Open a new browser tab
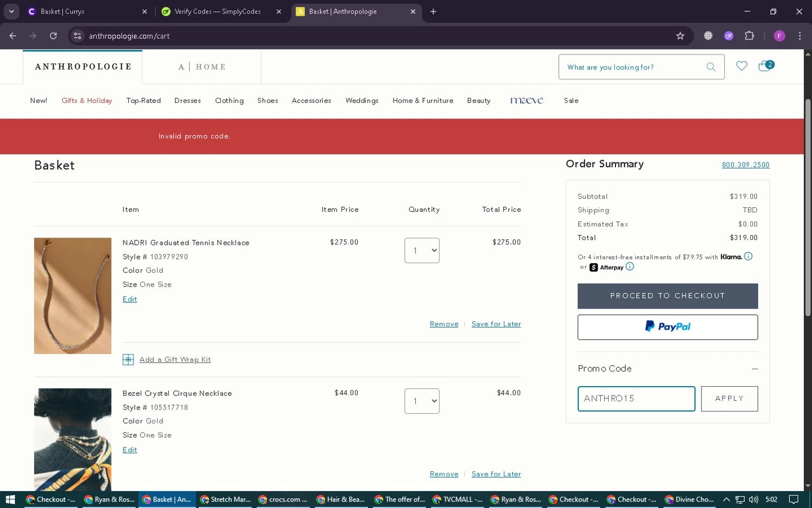Viewport: 812px width, 508px height. click(433, 11)
